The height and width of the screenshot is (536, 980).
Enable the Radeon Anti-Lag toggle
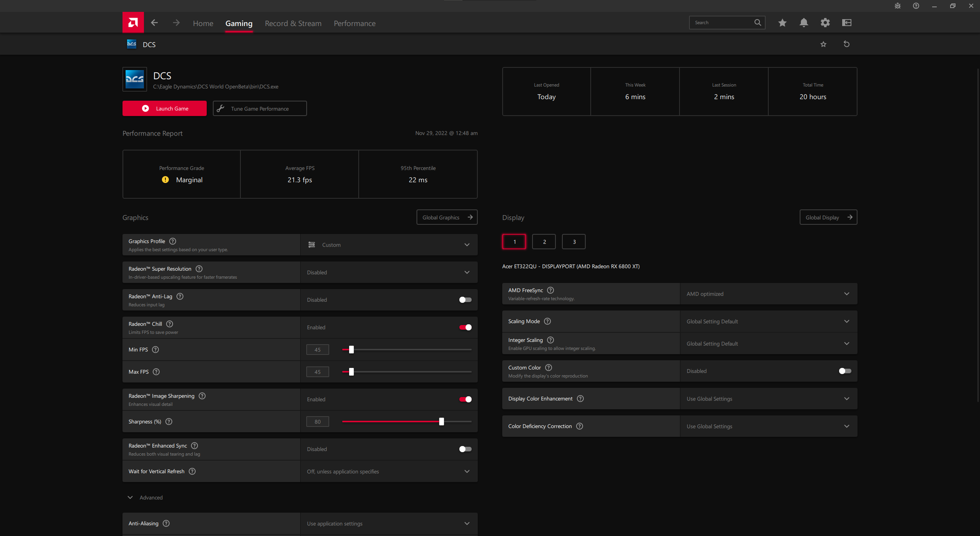[x=465, y=300]
